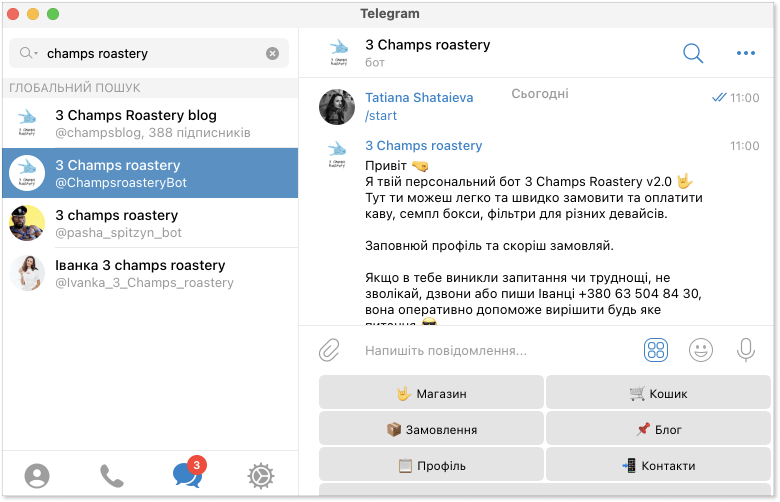This screenshot has height=502, width=780.
Task: Open the Calls tab icon
Action: [x=111, y=476]
